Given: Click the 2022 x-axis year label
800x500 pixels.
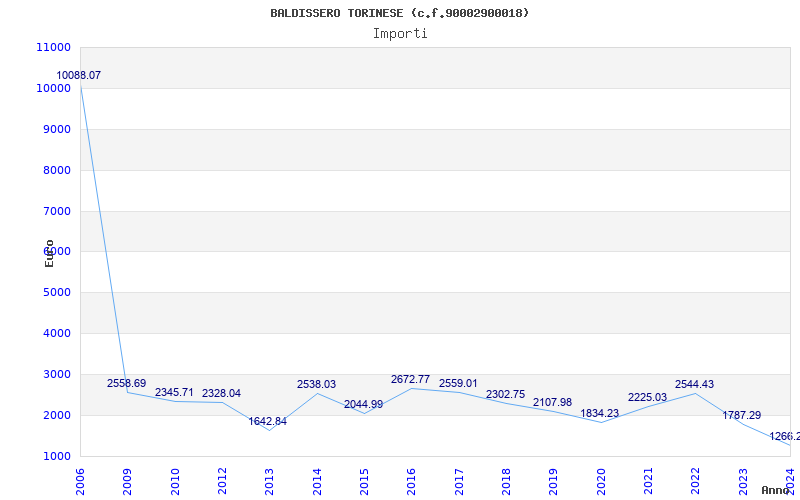Looking at the screenshot, I should [695, 481].
